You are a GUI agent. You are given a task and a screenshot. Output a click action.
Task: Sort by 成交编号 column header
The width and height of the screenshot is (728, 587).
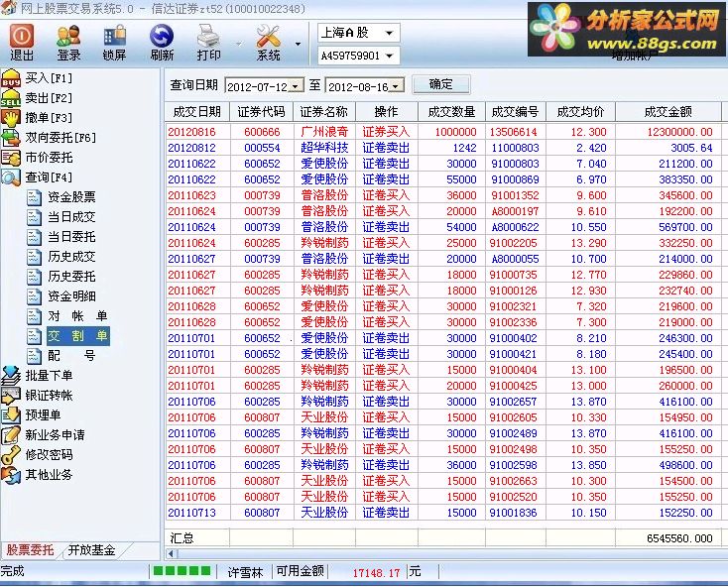tap(516, 112)
